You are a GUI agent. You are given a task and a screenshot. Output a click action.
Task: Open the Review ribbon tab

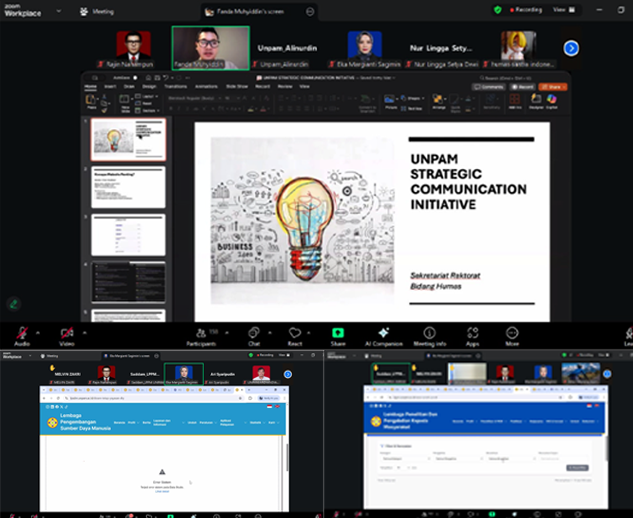[285, 86]
